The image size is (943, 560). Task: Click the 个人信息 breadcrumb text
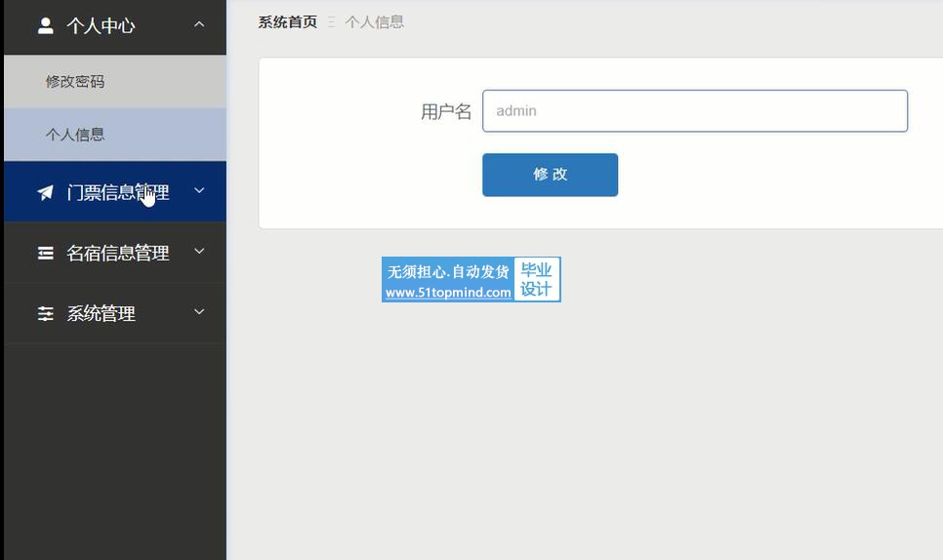(x=374, y=22)
